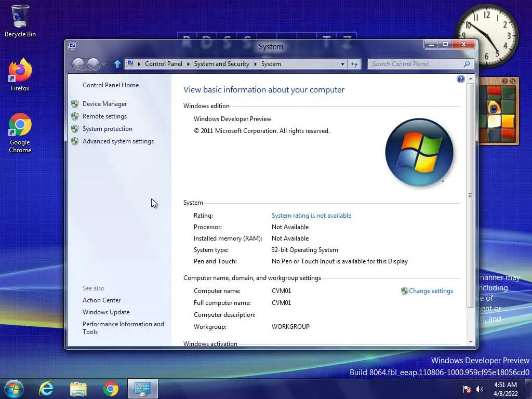532x399 pixels.
Task: Open Remote settings link
Action: point(104,116)
